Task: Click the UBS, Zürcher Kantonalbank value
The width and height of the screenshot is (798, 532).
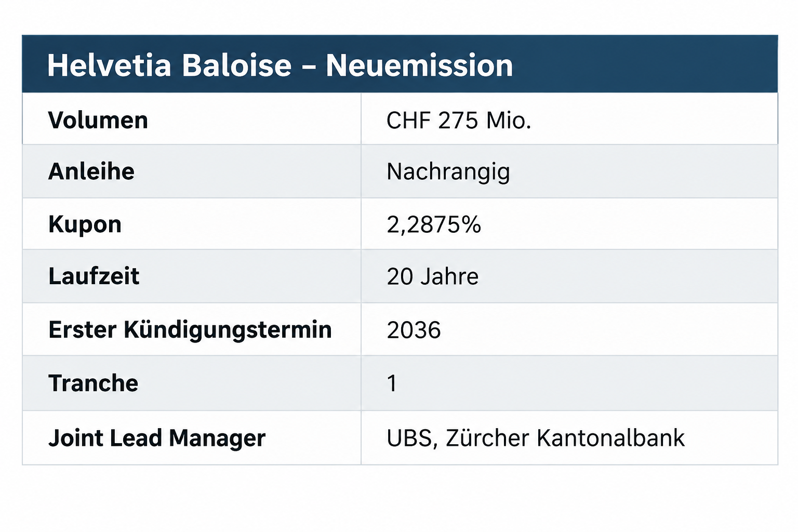Action: 536,438
